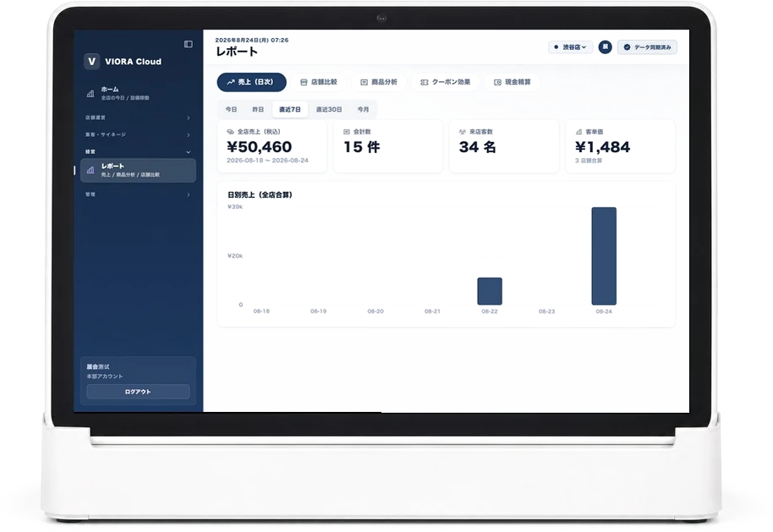The height and width of the screenshot is (532, 773).
Task: Switch to the 商品分析 tab
Action: click(379, 82)
